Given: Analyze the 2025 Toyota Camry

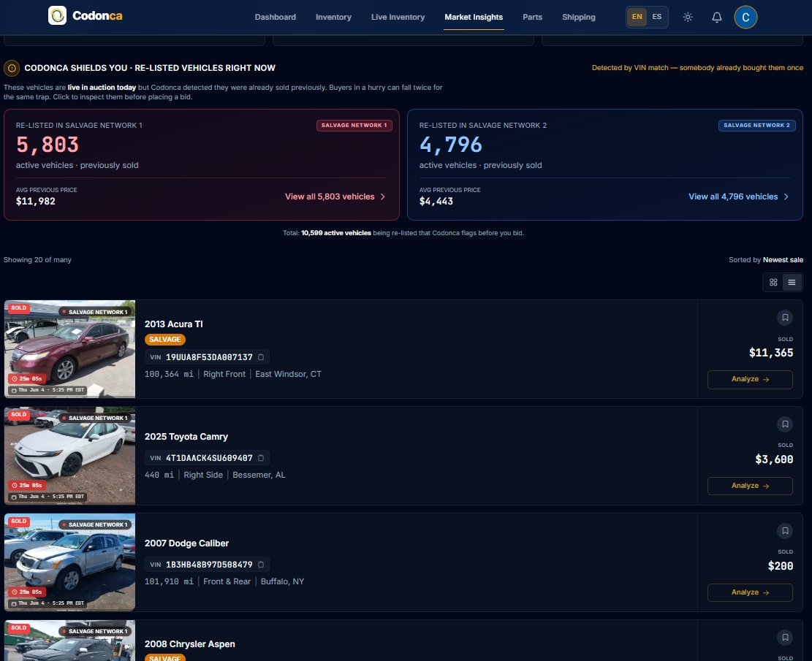Looking at the screenshot, I should 750,486.
